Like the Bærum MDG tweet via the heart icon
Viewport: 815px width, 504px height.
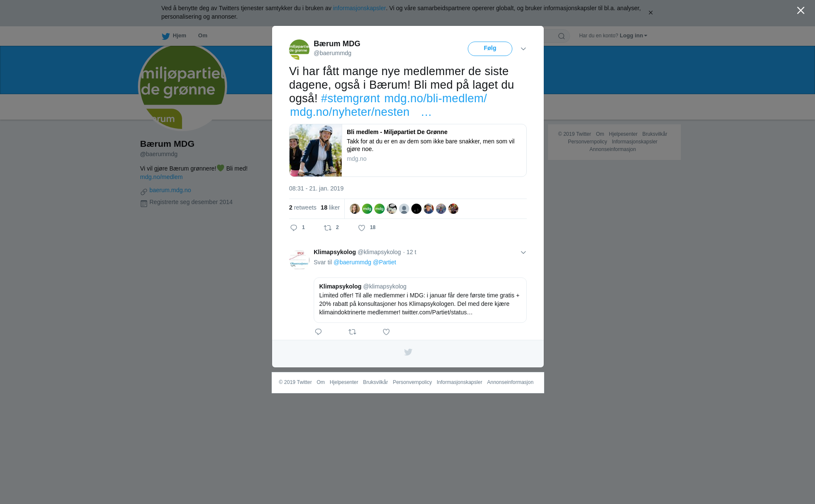coord(362,228)
